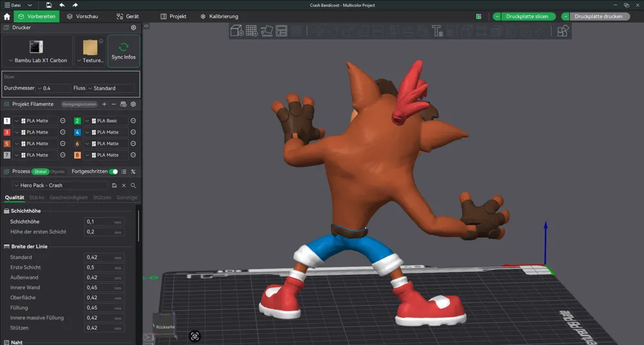The image size is (644, 345).
Task: Arrange all objects on the plate
Action: [281, 31]
